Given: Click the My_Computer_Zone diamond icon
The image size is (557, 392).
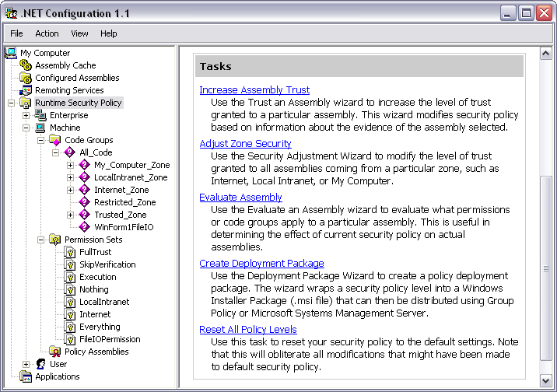Looking at the screenshot, I should tap(84, 165).
